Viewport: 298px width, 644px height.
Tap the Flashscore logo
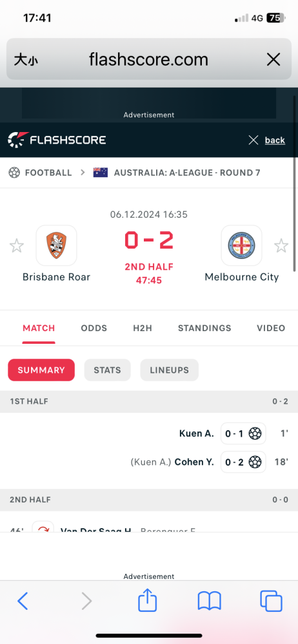[57, 140]
